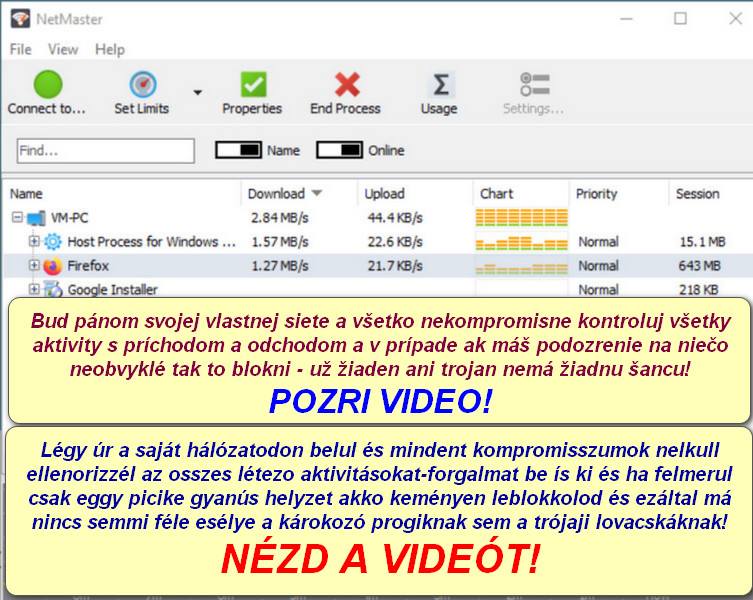Click Host Process upload 22.6 KB/s

(x=395, y=242)
